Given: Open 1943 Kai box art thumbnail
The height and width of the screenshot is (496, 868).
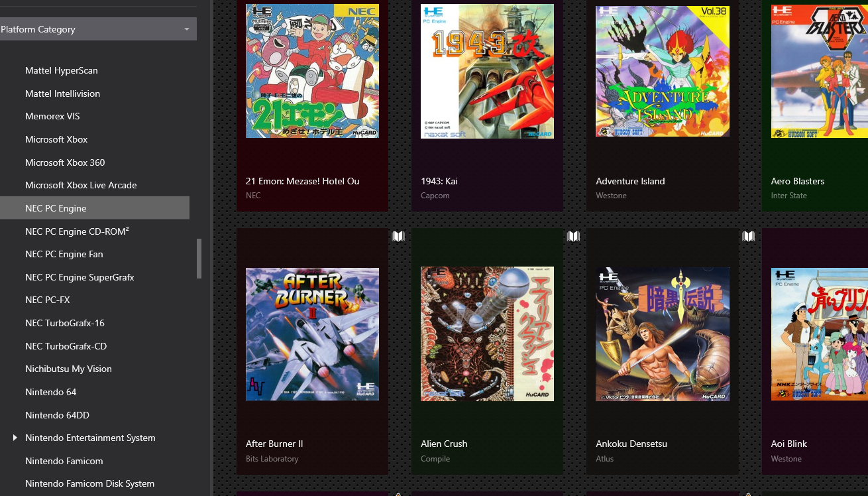Looking at the screenshot, I should tap(487, 71).
